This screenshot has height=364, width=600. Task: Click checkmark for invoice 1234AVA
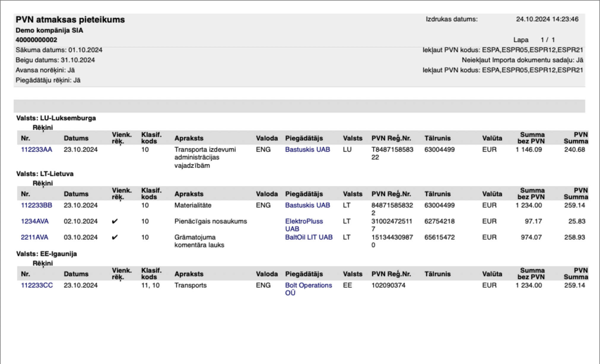[115, 221]
